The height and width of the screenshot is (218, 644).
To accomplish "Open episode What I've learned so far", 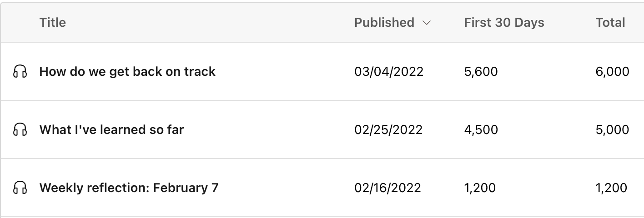I will pyautogui.click(x=111, y=129).
